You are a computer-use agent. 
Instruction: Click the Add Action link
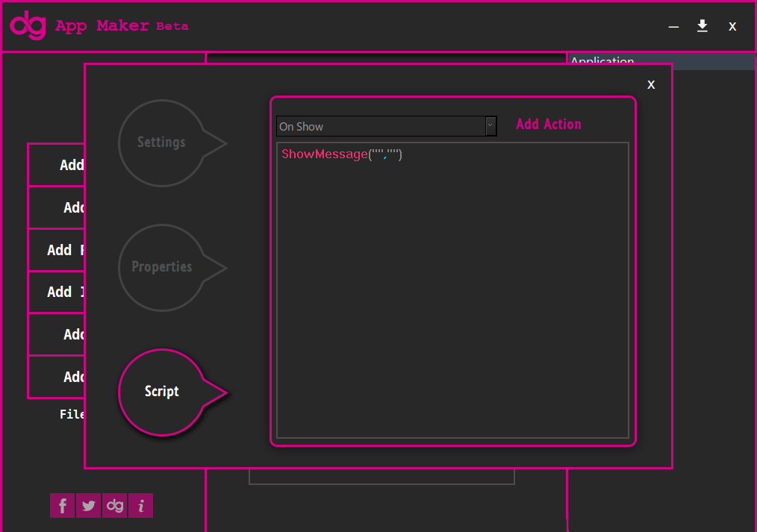pyautogui.click(x=549, y=124)
